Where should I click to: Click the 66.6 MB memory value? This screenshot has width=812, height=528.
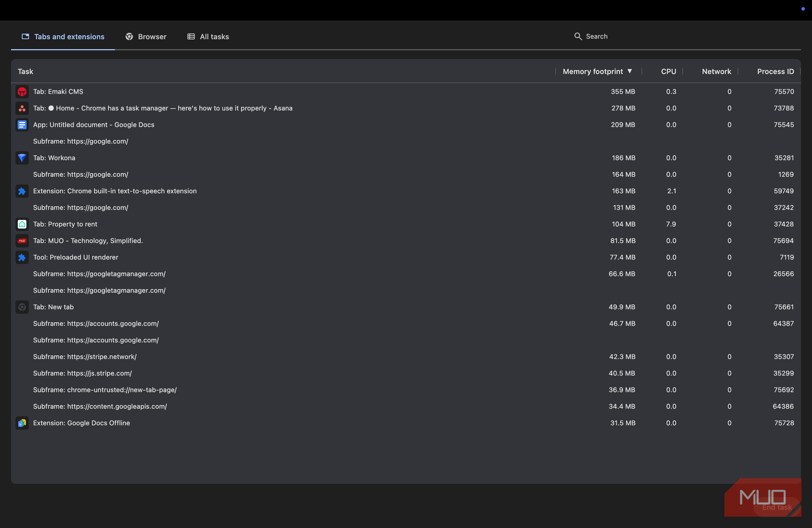[x=622, y=274]
